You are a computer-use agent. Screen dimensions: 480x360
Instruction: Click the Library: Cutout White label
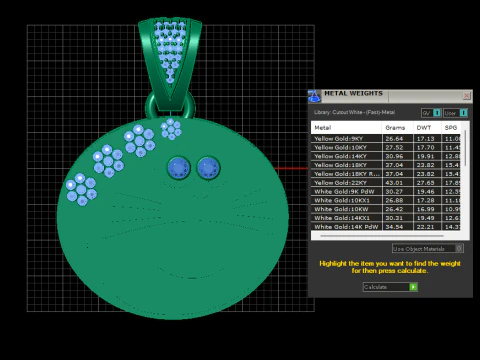354,113
